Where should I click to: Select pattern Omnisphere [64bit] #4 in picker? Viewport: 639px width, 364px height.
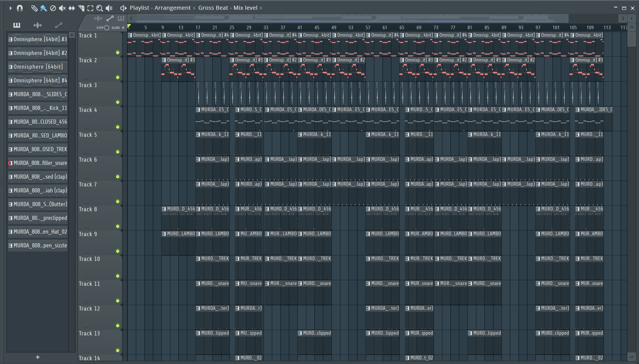coord(37,80)
